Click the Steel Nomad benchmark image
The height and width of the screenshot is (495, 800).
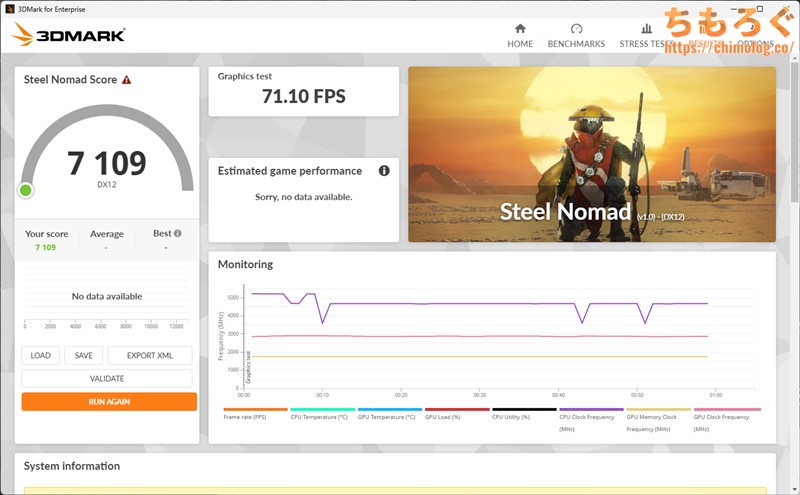click(x=592, y=154)
